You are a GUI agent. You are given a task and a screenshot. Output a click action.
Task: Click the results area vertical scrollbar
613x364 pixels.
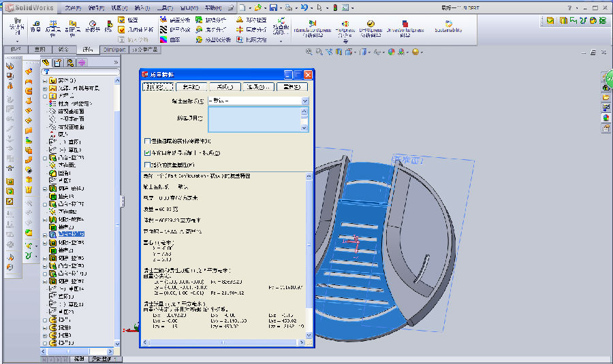tap(309, 245)
